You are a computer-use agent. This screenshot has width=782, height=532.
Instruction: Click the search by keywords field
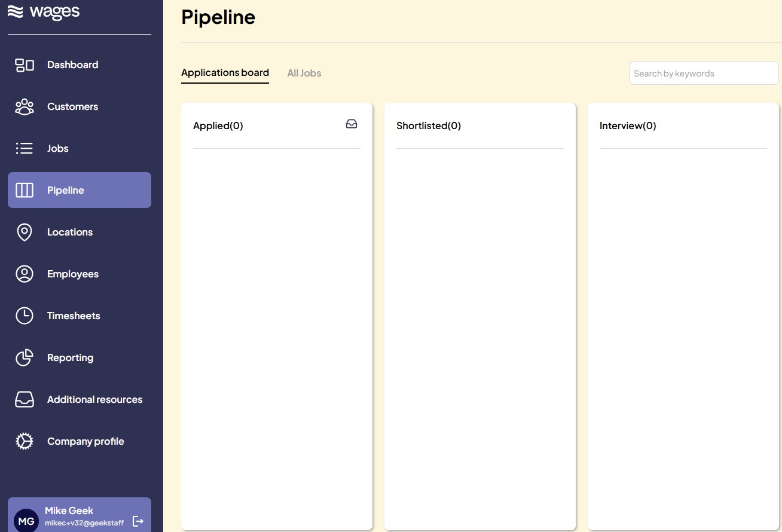tap(704, 73)
